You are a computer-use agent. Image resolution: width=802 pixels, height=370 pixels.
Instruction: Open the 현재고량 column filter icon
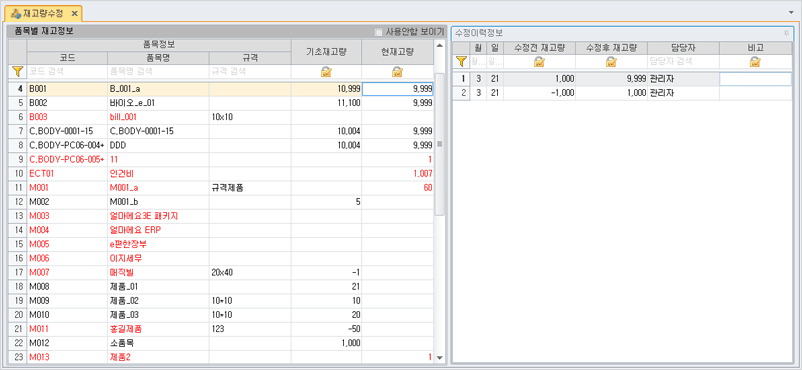[x=397, y=72]
